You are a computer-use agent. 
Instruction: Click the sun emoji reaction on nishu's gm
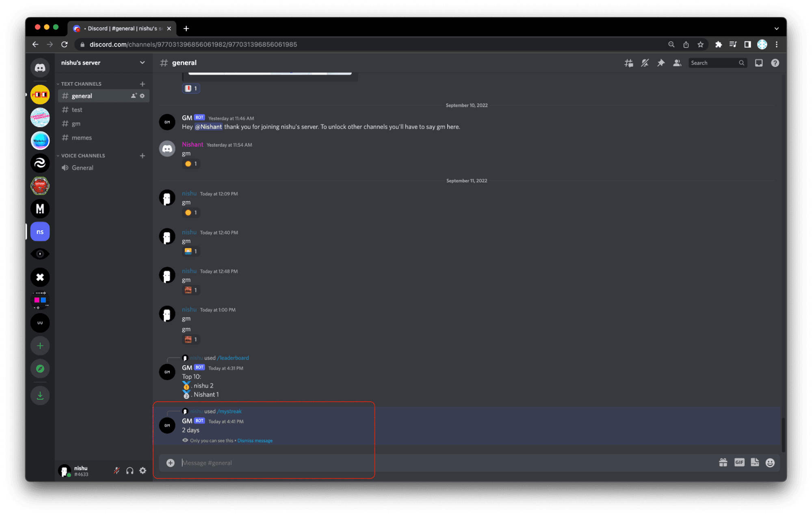(x=191, y=212)
